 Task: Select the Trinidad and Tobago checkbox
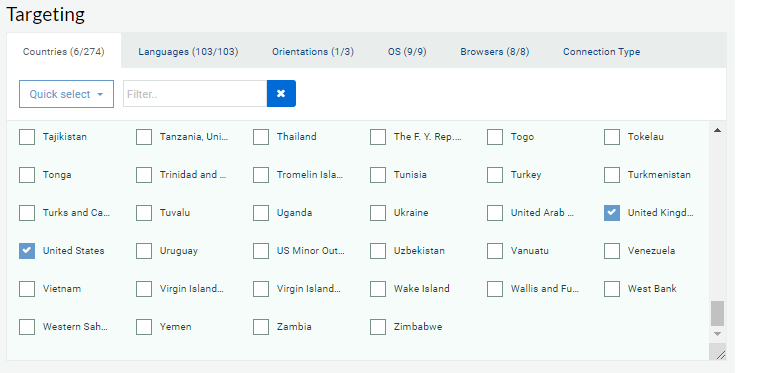point(144,175)
